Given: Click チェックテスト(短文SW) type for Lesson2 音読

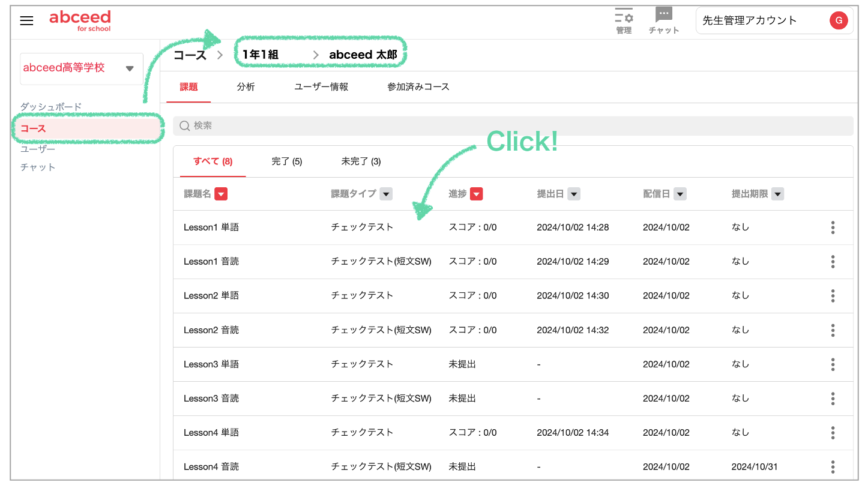Looking at the screenshot, I should pos(381,330).
